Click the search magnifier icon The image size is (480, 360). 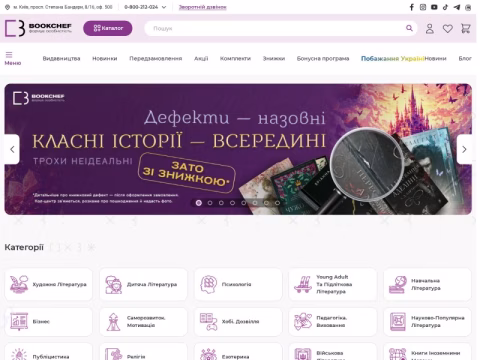coord(409,28)
